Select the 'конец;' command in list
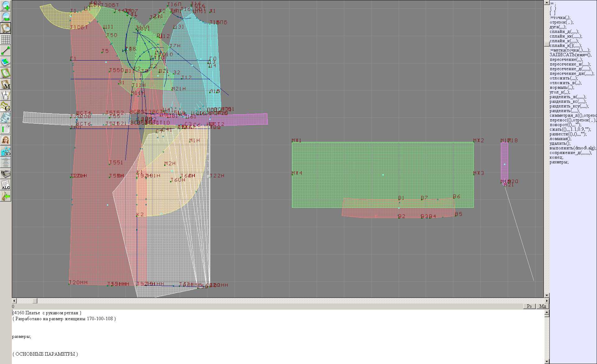597x364 pixels. (556, 157)
